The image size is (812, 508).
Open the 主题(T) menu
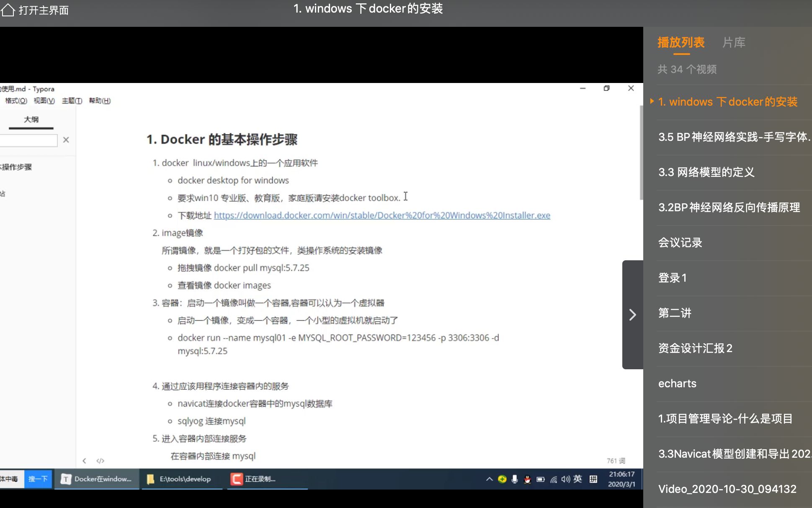[72, 101]
